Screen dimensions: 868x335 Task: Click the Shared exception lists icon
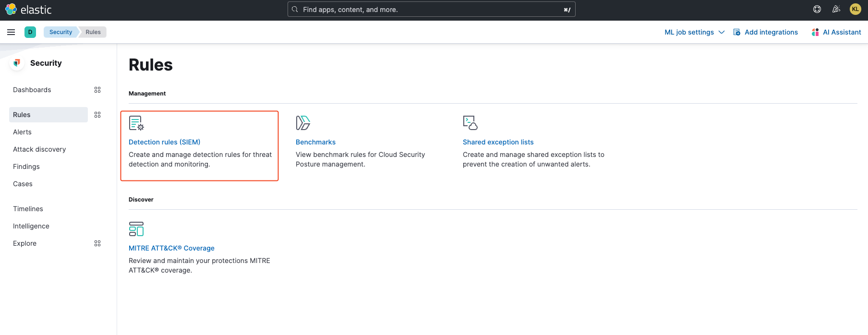[470, 123]
